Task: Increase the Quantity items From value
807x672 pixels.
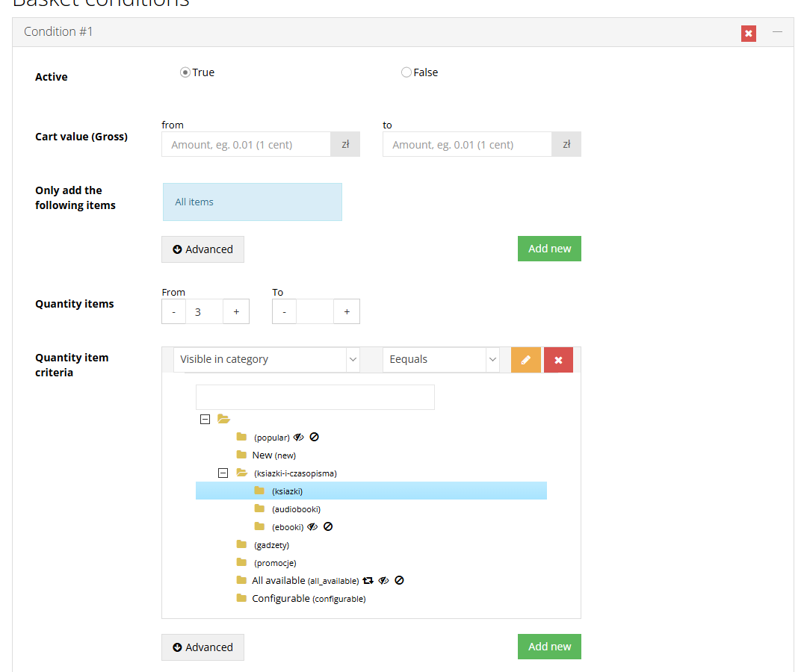Action: point(236,311)
